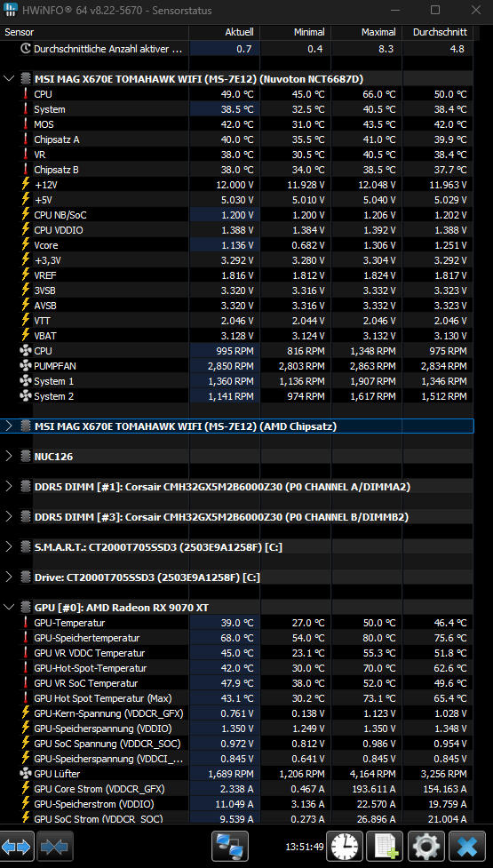Start logging with the sheet-plus icon
Screen dimensions: 493x868
tap(386, 846)
